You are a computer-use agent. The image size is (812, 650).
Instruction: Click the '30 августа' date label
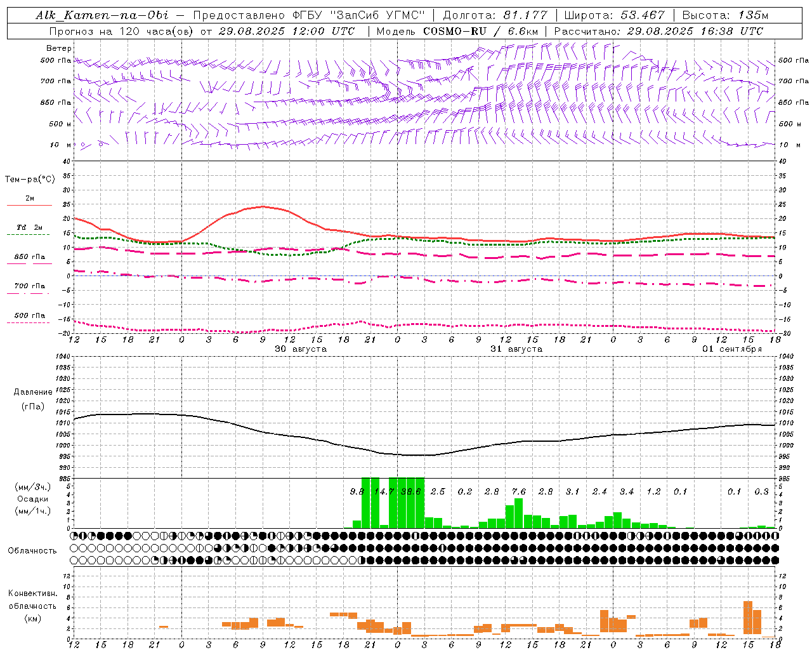301,349
